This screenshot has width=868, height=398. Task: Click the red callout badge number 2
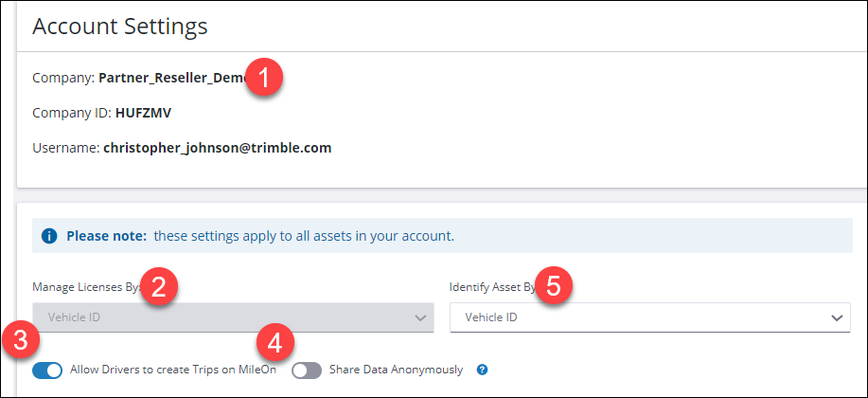coord(160,287)
